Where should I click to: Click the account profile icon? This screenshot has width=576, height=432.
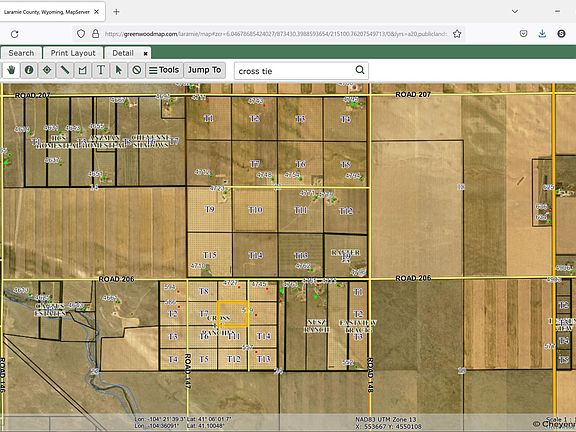(x=561, y=34)
